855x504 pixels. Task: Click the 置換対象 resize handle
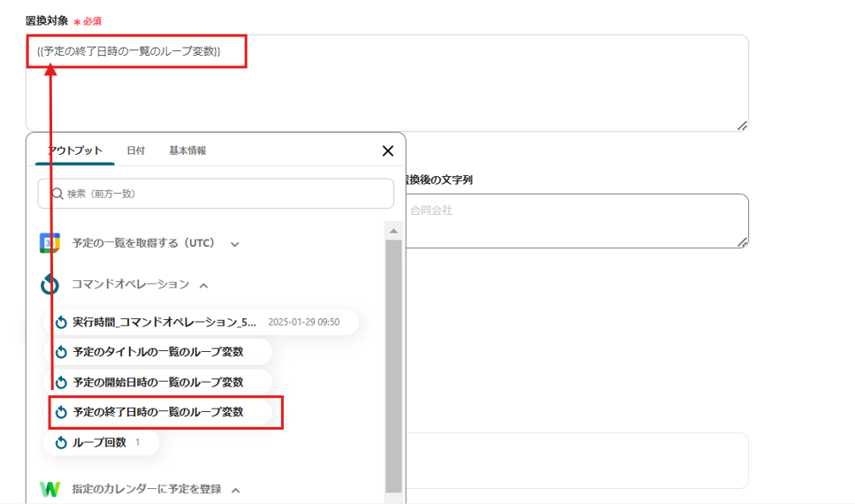click(x=742, y=126)
